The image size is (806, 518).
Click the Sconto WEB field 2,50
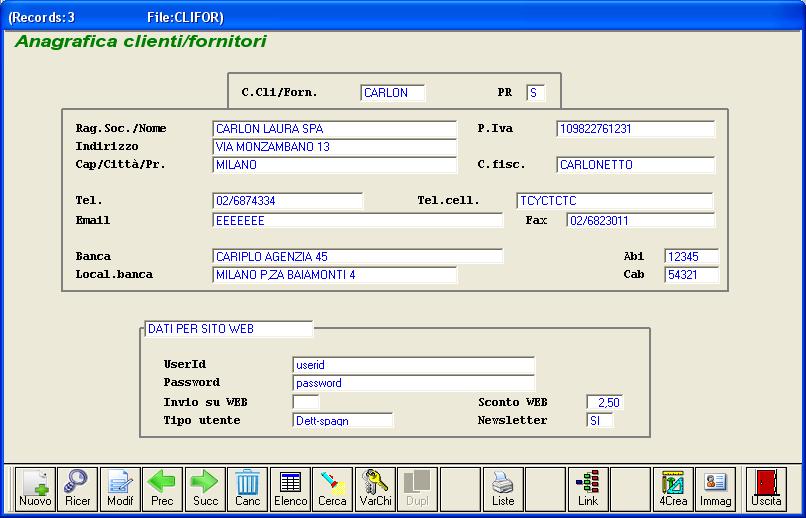[x=605, y=402]
